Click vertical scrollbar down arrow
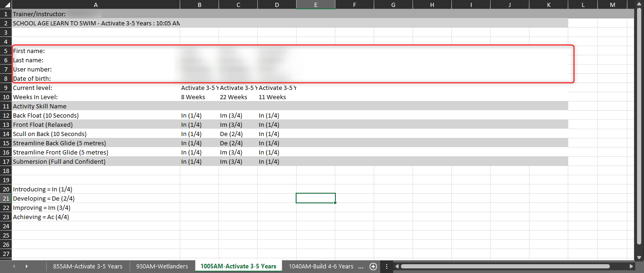The height and width of the screenshot is (273, 644). [x=639, y=257]
